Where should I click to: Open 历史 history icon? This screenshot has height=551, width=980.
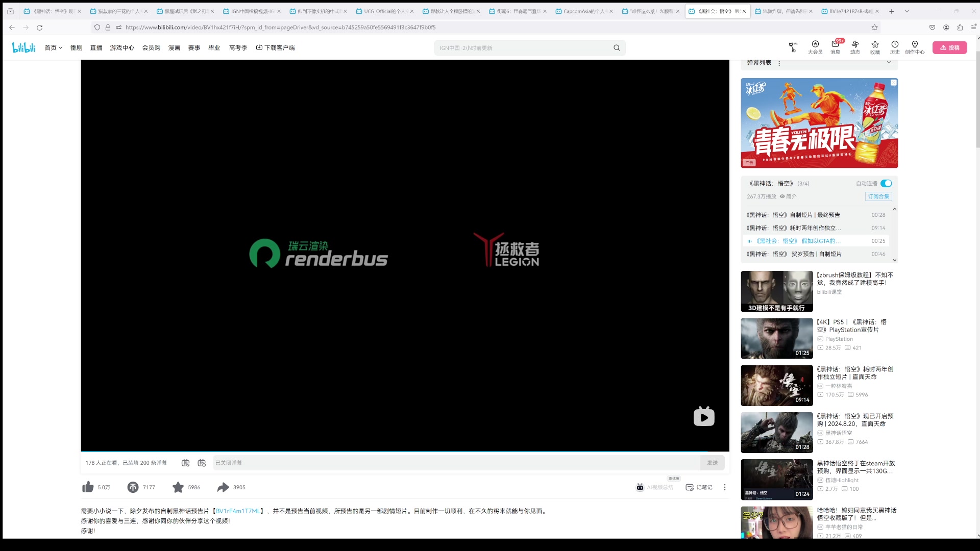pos(895,47)
